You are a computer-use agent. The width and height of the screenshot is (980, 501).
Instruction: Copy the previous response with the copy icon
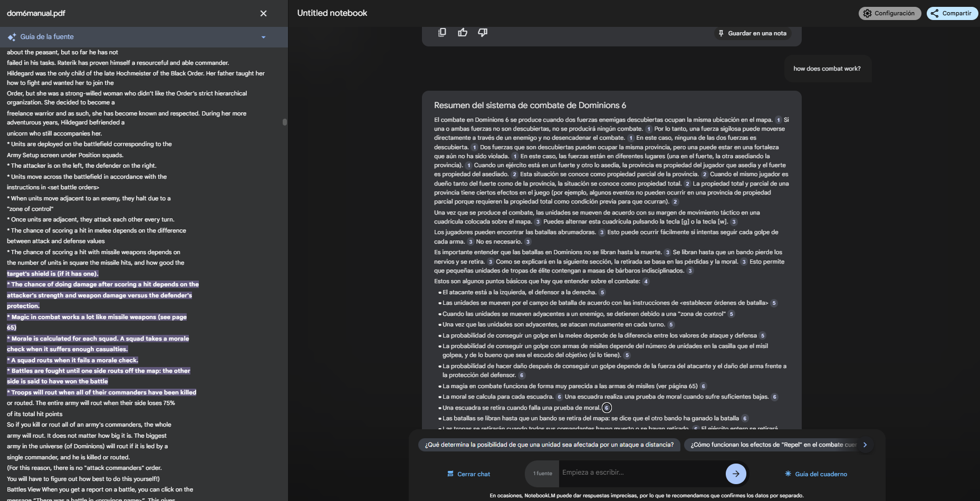coord(442,33)
